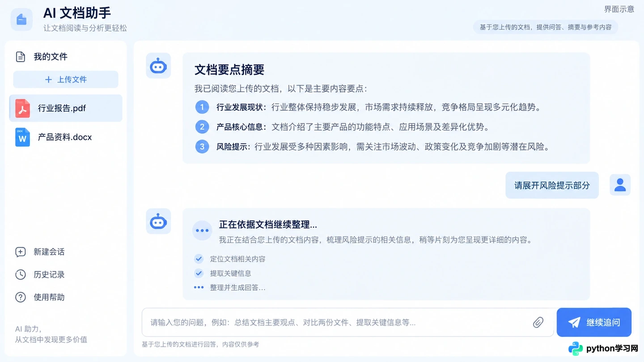This screenshot has width=644, height=362.
Task: Click the checkmark beside 定位文档相关内容
Action: click(199, 259)
